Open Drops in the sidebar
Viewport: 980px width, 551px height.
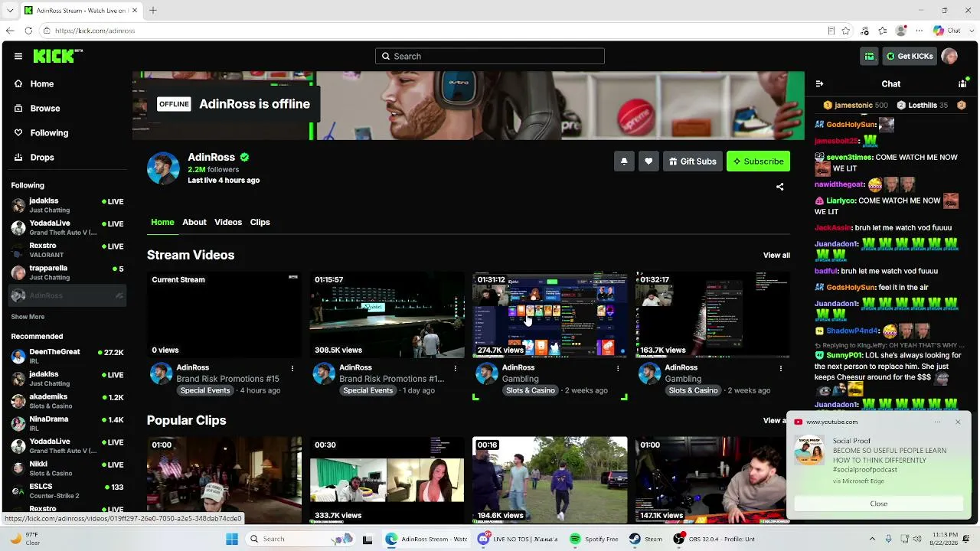point(42,158)
